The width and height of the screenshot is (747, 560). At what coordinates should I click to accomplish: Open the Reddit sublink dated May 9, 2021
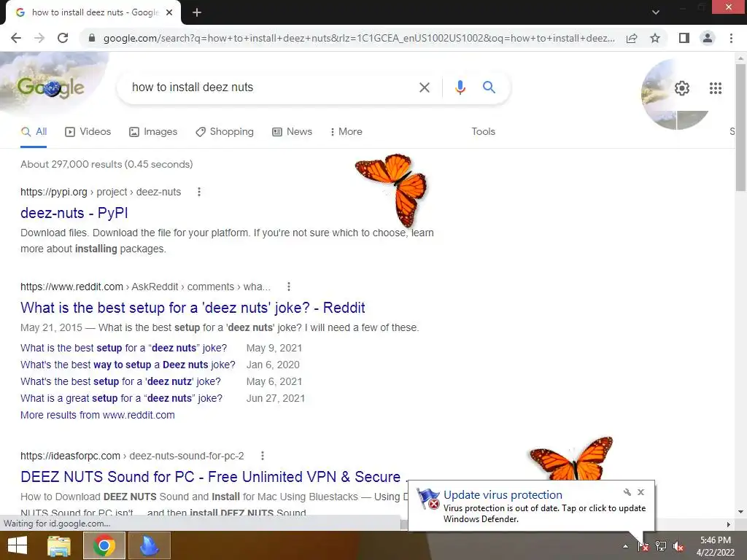[124, 348]
